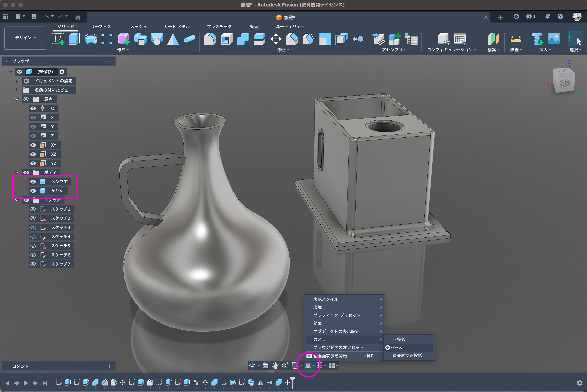This screenshot has height=392, width=587.
Task: Select the Create Sketch tool icon
Action: [58, 39]
